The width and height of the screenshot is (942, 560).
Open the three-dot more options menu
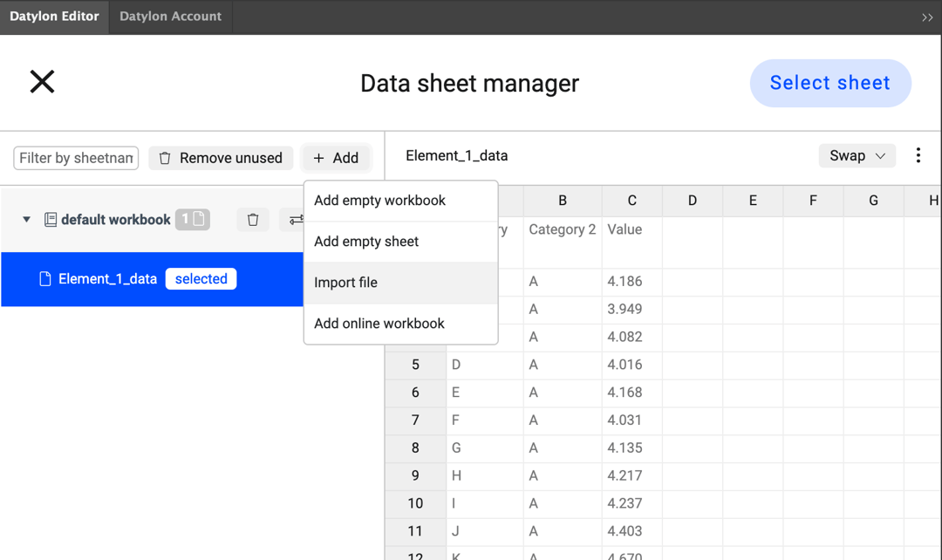[x=918, y=155]
